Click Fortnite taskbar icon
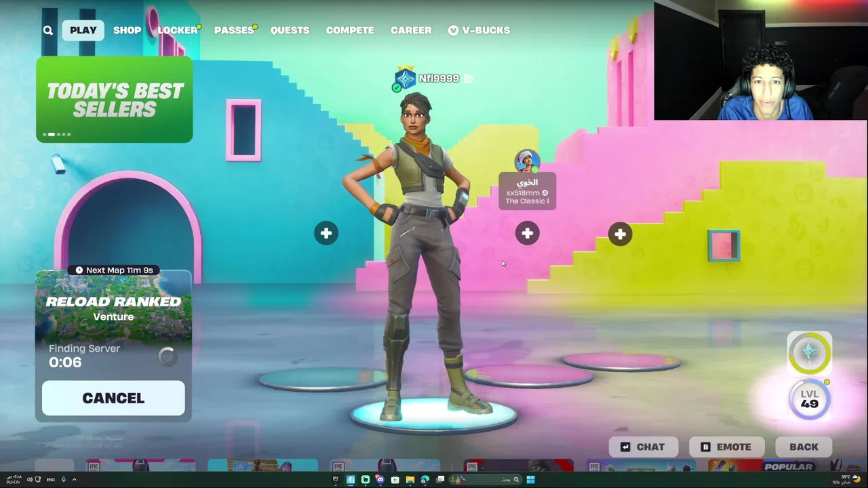Viewport: 868px width, 488px height. click(x=351, y=479)
